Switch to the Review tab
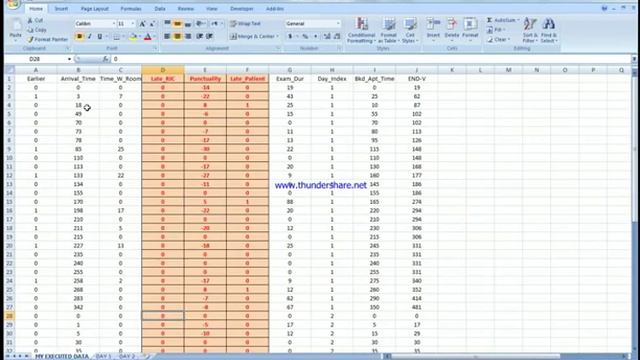 [186, 9]
